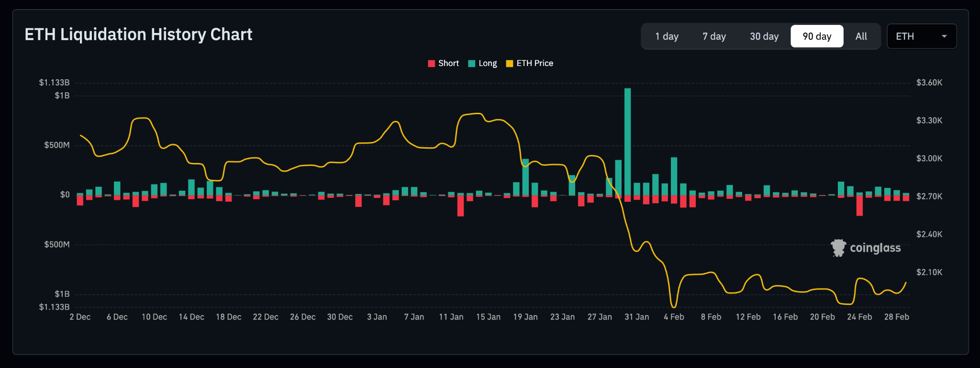Switch to the 1 day range tab

point(667,36)
